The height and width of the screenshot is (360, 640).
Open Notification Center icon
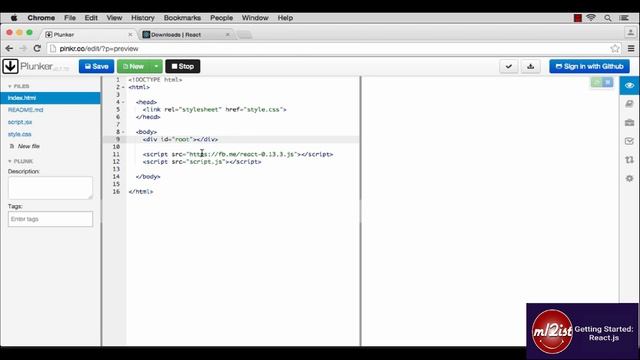(624, 18)
